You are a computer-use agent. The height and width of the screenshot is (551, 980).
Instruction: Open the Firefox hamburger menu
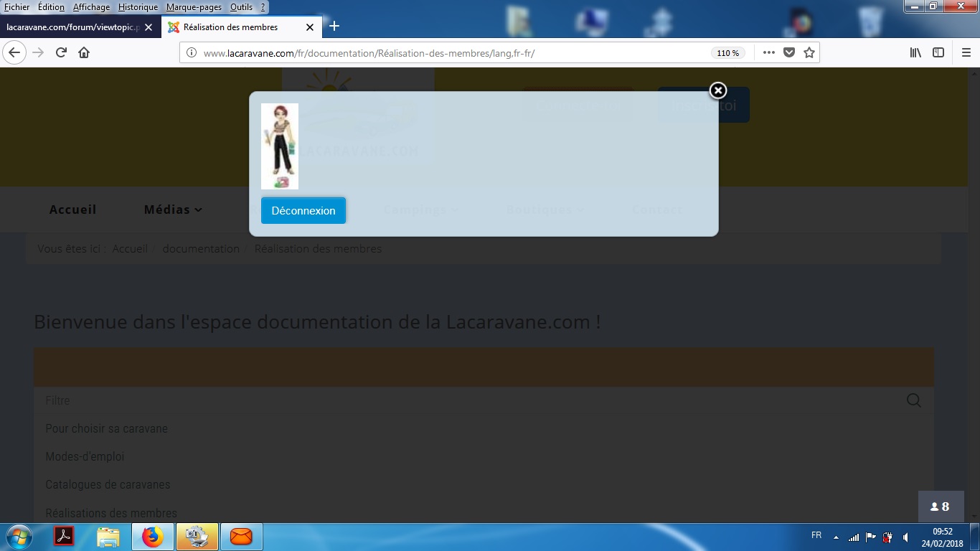[966, 52]
